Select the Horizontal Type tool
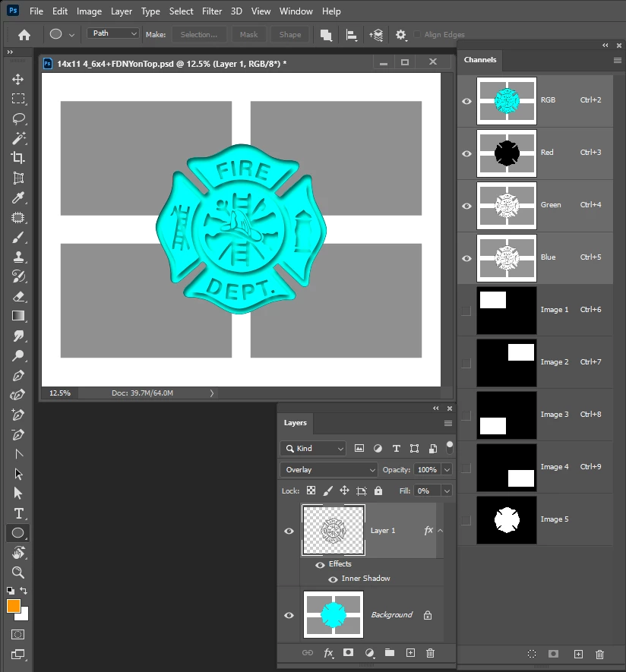 [x=18, y=513]
